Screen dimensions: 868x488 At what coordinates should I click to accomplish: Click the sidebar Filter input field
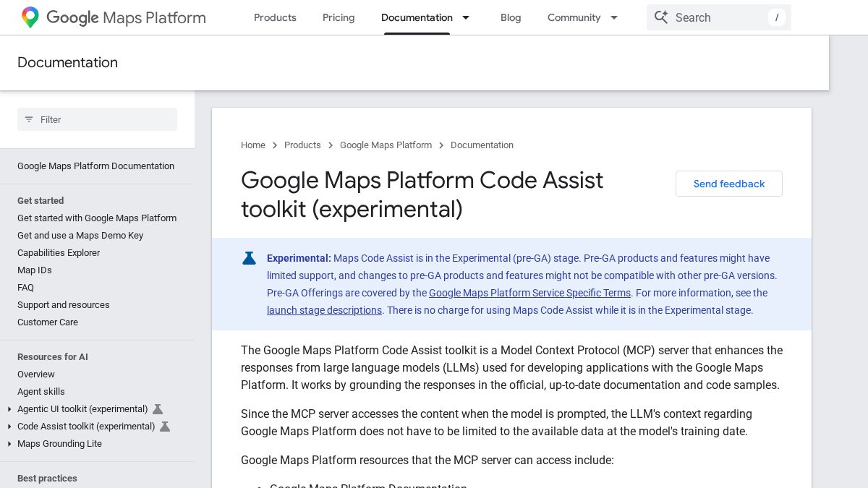97,119
